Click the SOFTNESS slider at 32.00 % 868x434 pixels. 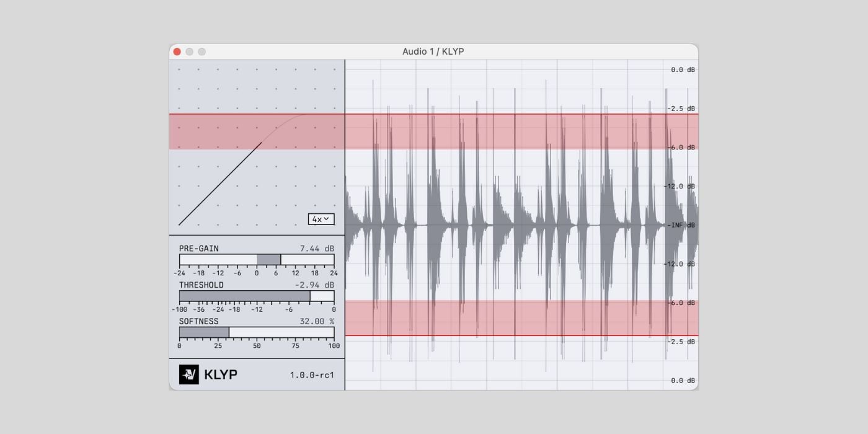click(x=229, y=332)
